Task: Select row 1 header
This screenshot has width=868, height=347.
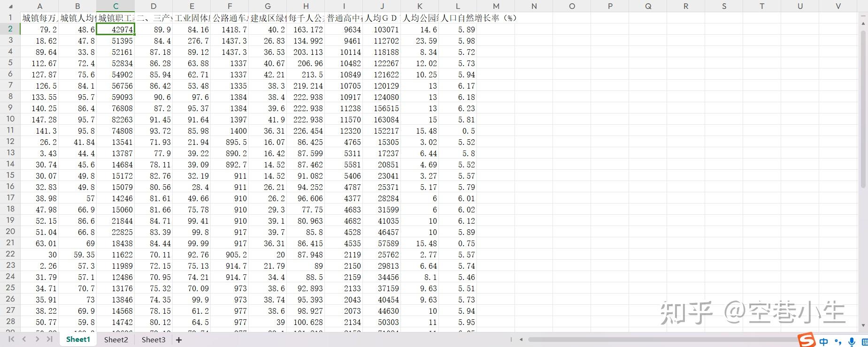Action: (x=10, y=18)
